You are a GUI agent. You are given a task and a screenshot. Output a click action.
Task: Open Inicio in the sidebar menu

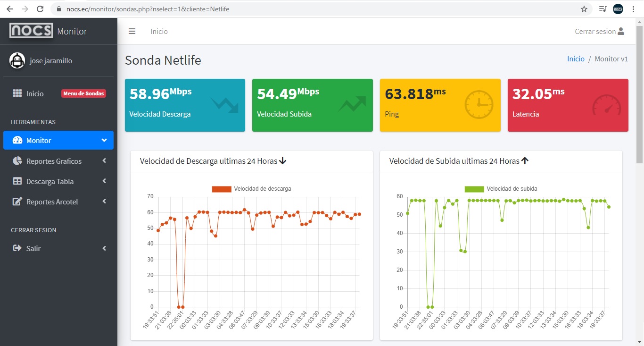point(34,93)
